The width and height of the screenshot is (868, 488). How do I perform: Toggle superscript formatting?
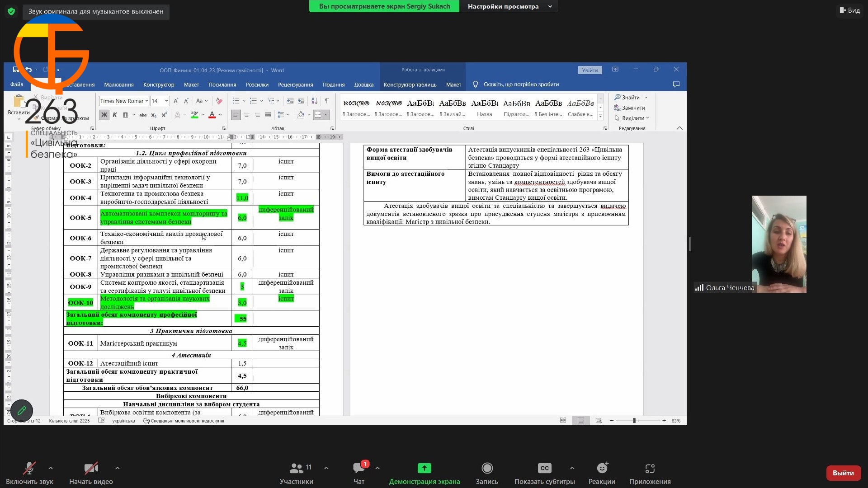pyautogui.click(x=164, y=115)
